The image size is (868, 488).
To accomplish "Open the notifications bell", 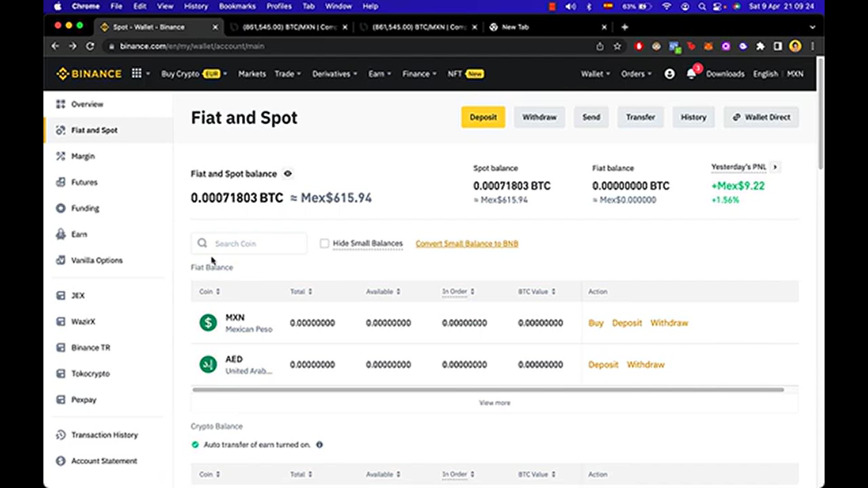I will 691,74.
